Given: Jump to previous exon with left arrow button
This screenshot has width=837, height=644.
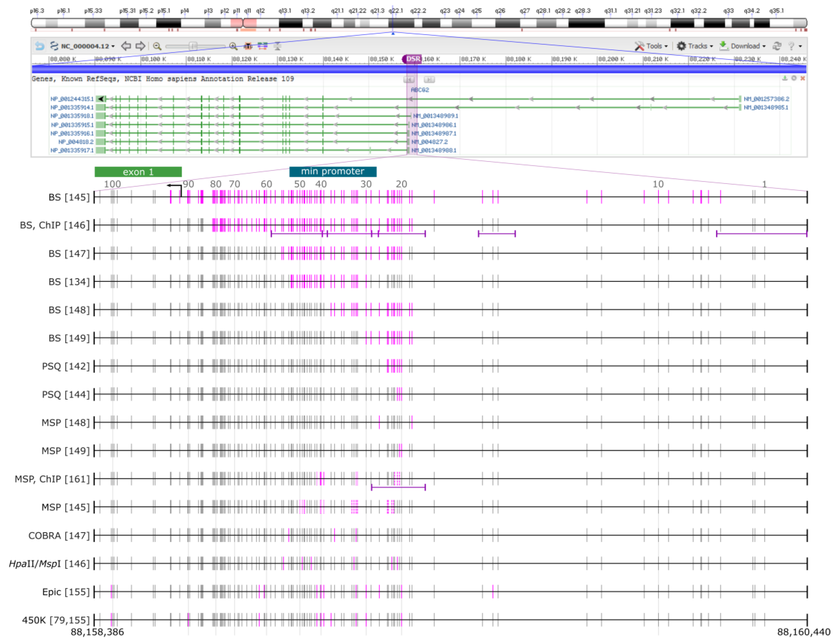Looking at the screenshot, I should click(x=409, y=80).
